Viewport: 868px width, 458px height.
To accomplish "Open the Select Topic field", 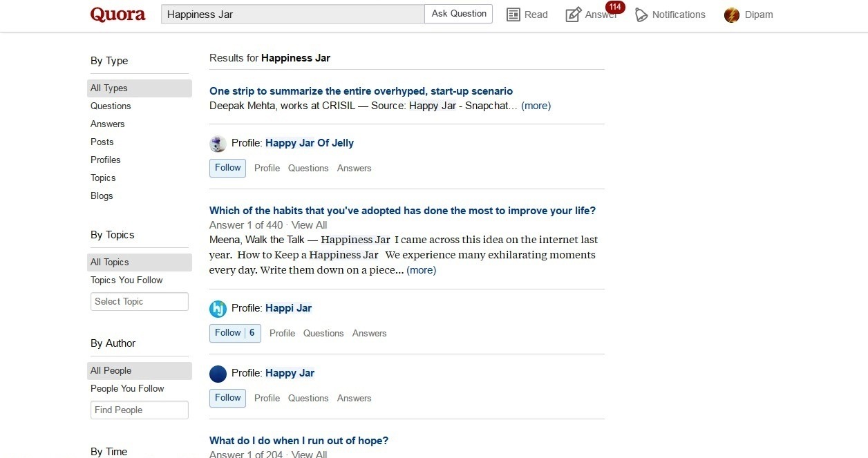I will click(139, 302).
